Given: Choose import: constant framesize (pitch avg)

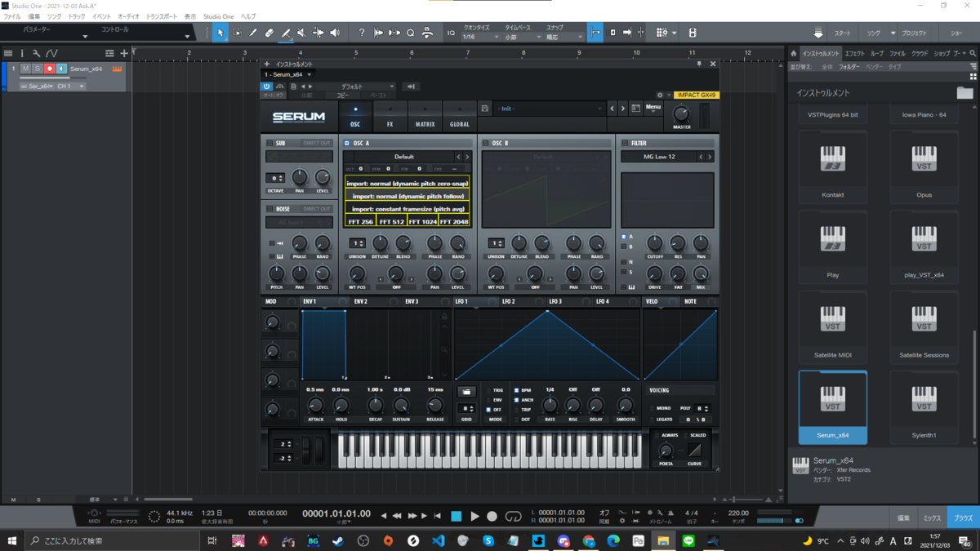Looking at the screenshot, I should click(x=407, y=209).
